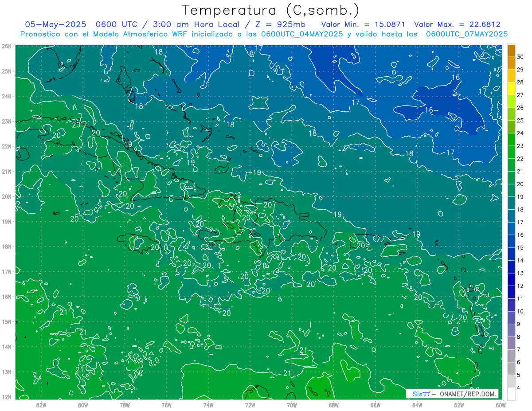532x411 pixels.
Task: Click the colorbar label '30'
Action: click(520, 57)
